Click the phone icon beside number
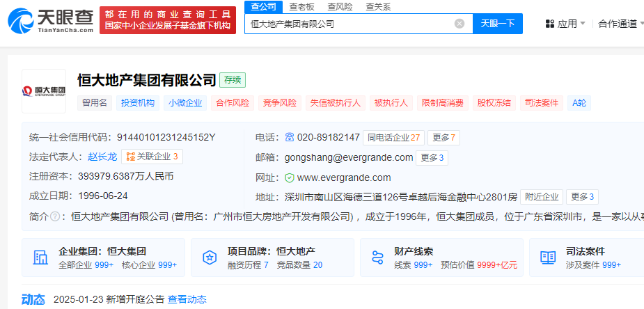Image resolution: width=644 pixels, height=309 pixels. tap(290, 137)
